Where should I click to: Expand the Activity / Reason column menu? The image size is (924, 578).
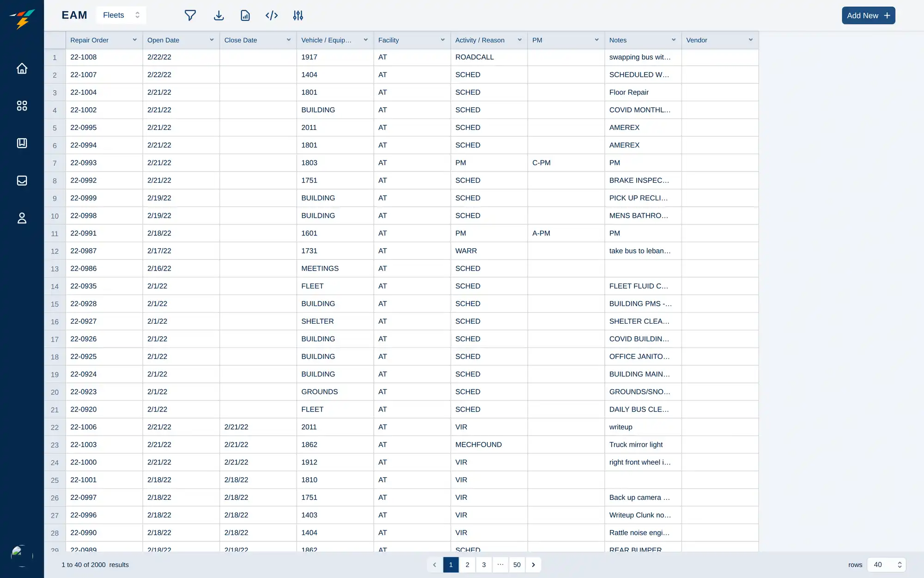(x=520, y=40)
